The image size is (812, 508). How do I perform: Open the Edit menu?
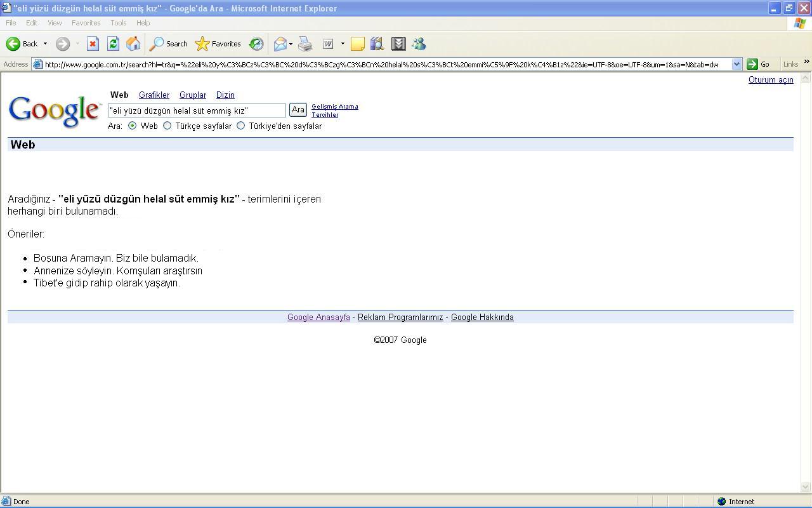pos(32,23)
